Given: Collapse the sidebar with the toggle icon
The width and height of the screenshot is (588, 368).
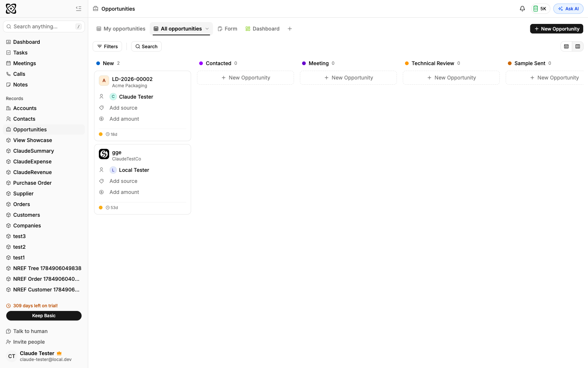Looking at the screenshot, I should pyautogui.click(x=79, y=8).
